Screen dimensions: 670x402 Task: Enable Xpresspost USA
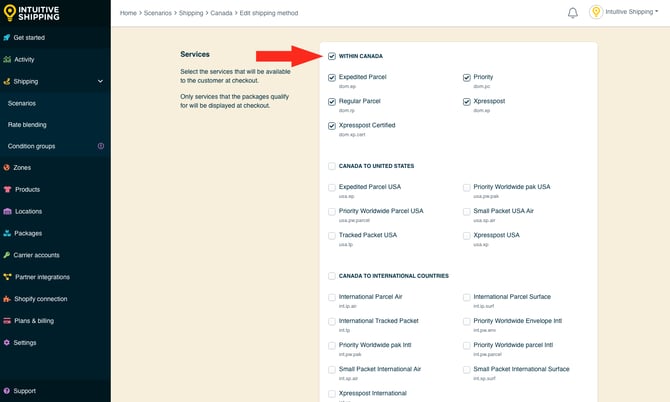tap(467, 236)
